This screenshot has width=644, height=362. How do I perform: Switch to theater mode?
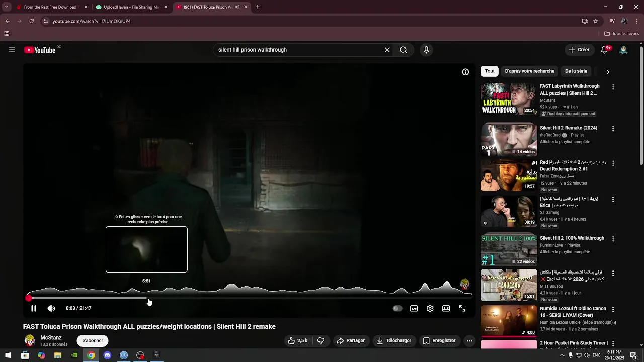[x=446, y=308]
